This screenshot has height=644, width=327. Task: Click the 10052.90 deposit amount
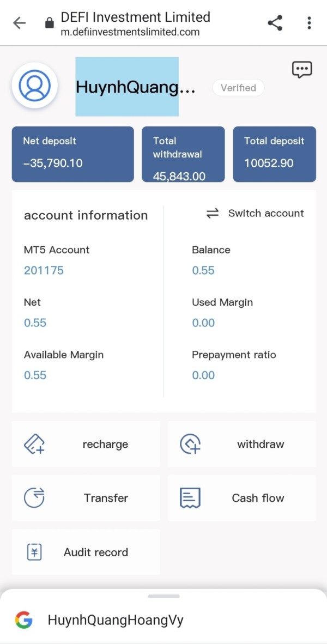coord(269,163)
